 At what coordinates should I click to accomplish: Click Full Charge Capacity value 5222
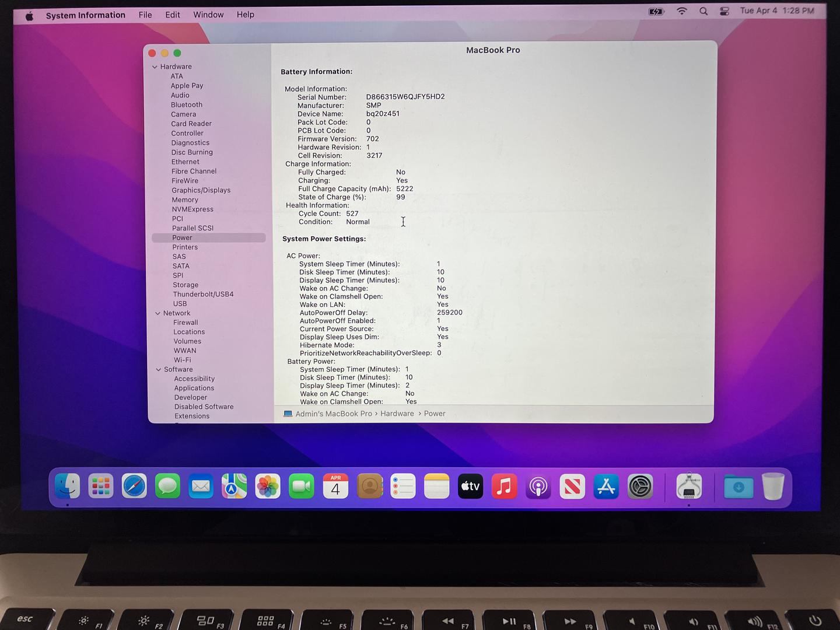point(404,189)
